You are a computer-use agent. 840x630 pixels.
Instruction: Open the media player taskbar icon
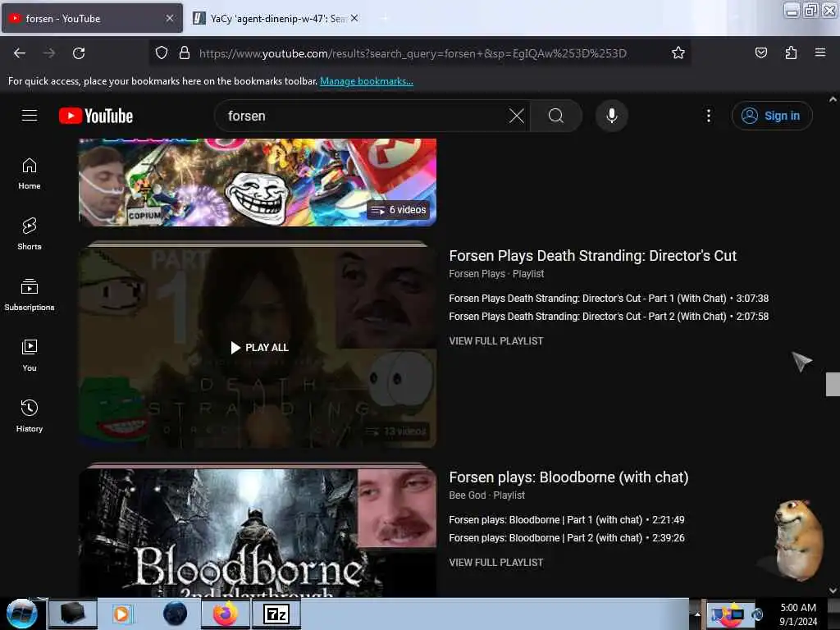click(x=121, y=614)
